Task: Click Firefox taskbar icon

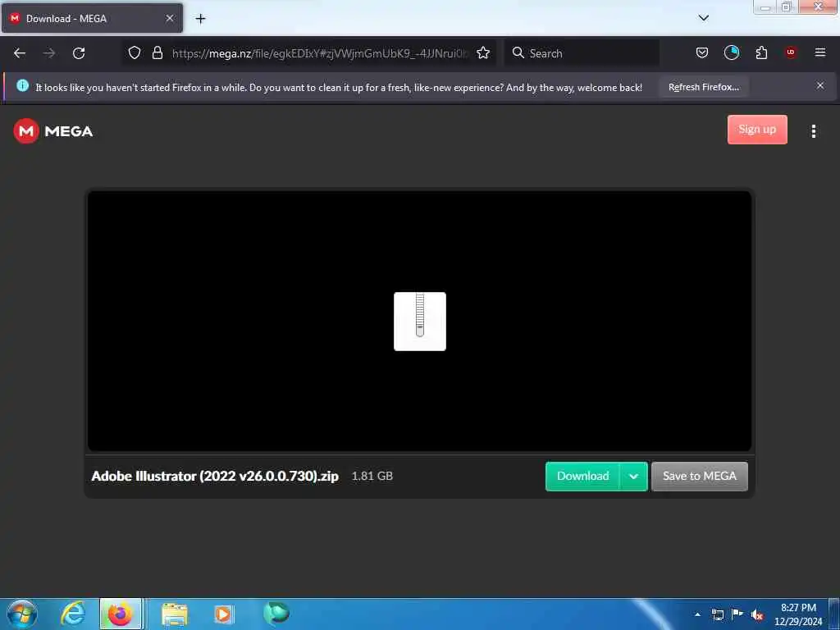Action: (x=121, y=614)
